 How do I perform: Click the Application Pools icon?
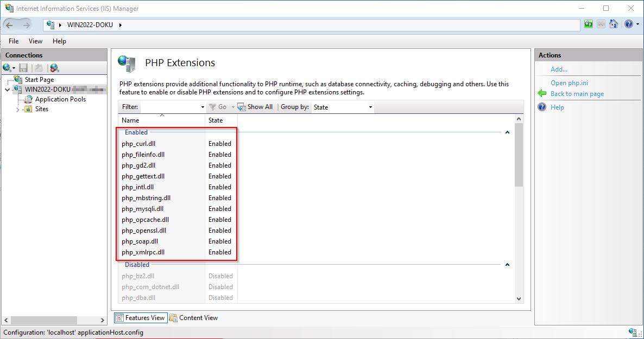click(28, 99)
